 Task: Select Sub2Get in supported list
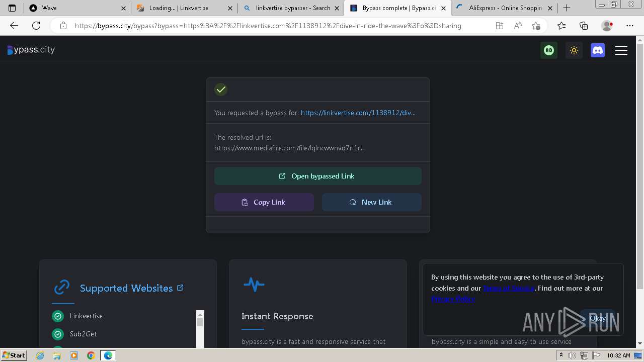point(83,334)
